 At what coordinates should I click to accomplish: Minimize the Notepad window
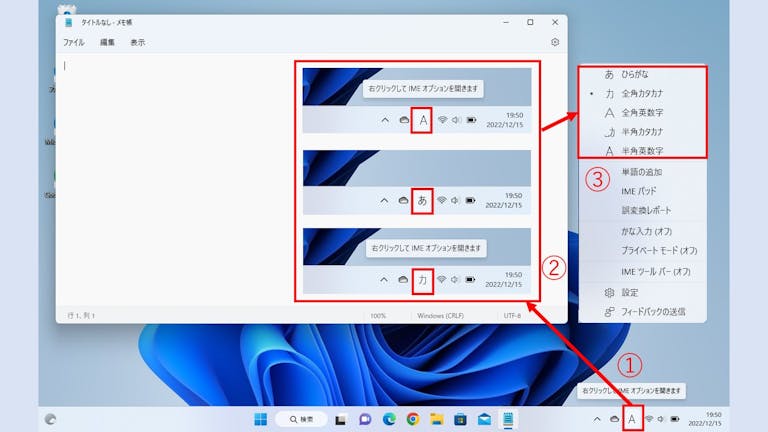506,23
